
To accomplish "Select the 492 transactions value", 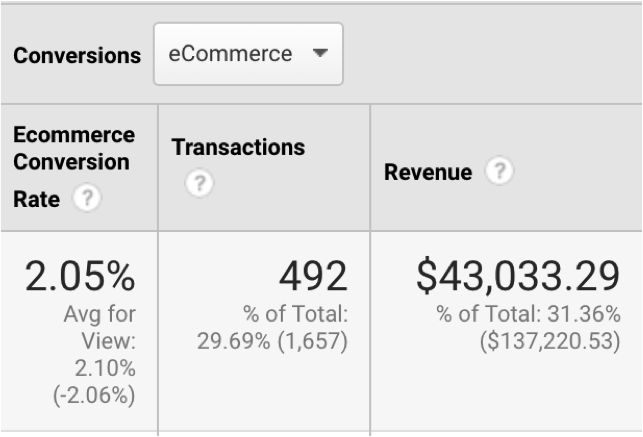I will 313,276.
